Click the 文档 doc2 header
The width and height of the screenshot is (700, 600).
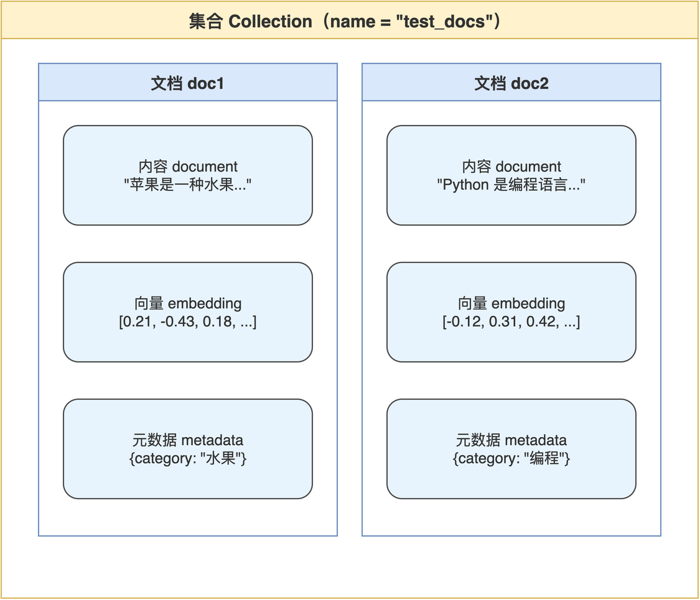point(511,83)
